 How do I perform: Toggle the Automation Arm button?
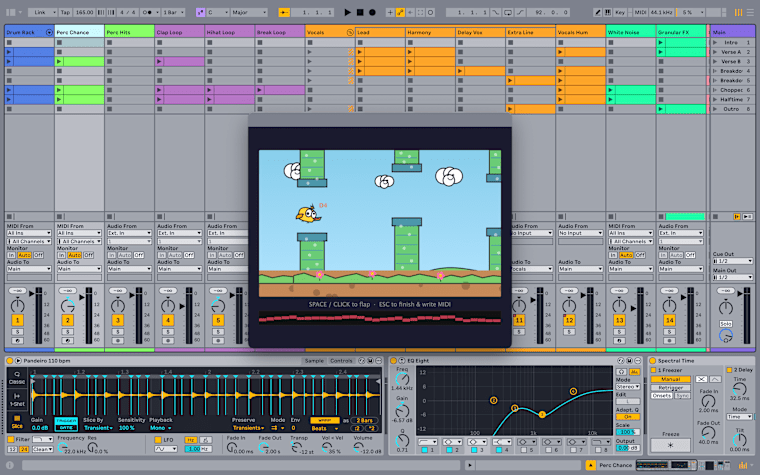click(x=400, y=12)
